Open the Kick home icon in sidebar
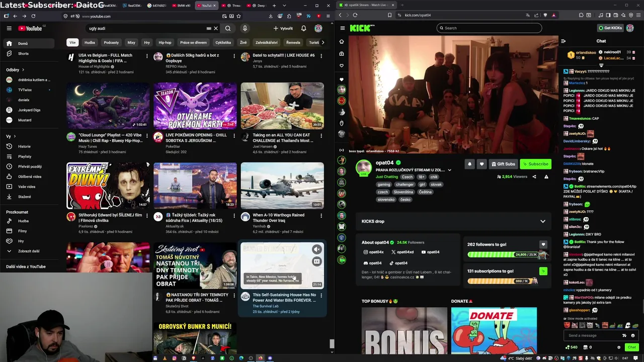644x362 pixels. [x=342, y=42]
